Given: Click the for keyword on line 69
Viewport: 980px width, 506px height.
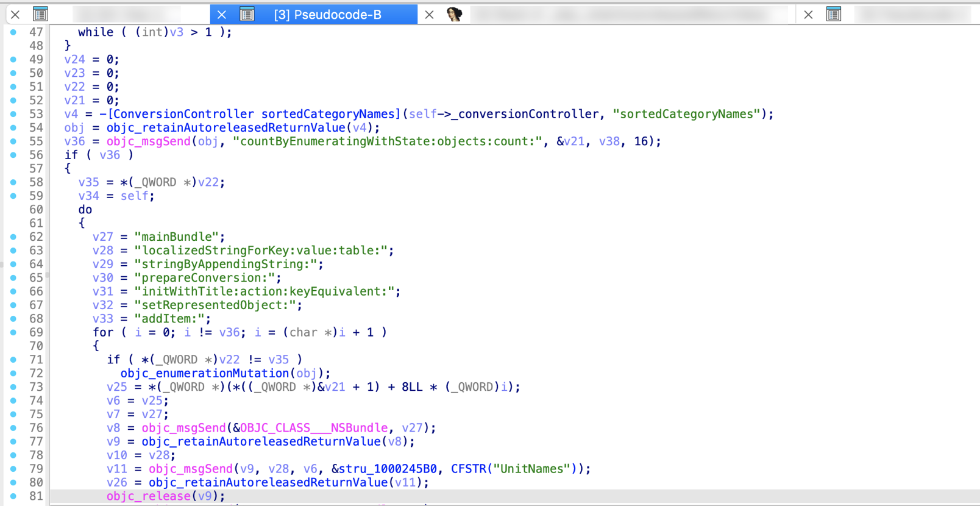Looking at the screenshot, I should [x=103, y=332].
